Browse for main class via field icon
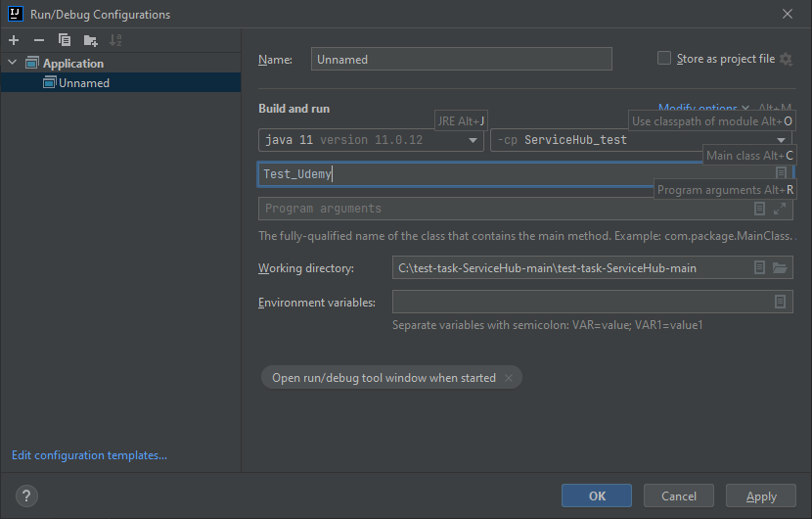 coord(781,172)
